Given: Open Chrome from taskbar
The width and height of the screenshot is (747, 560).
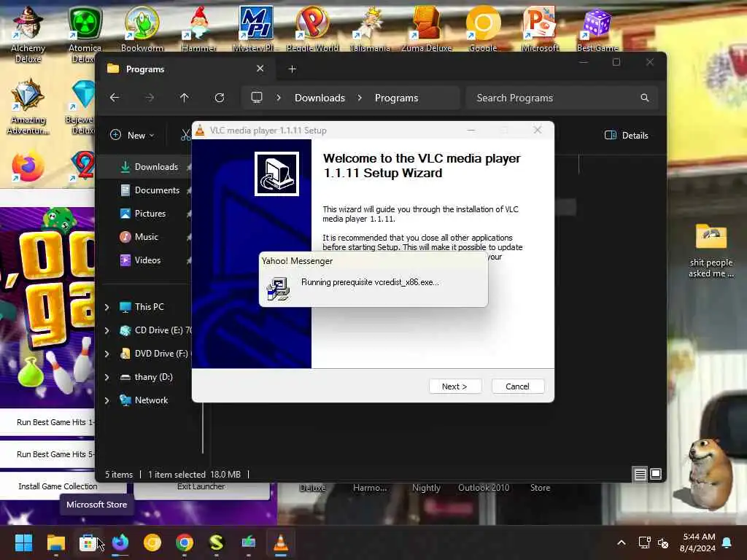Looking at the screenshot, I should [185, 542].
